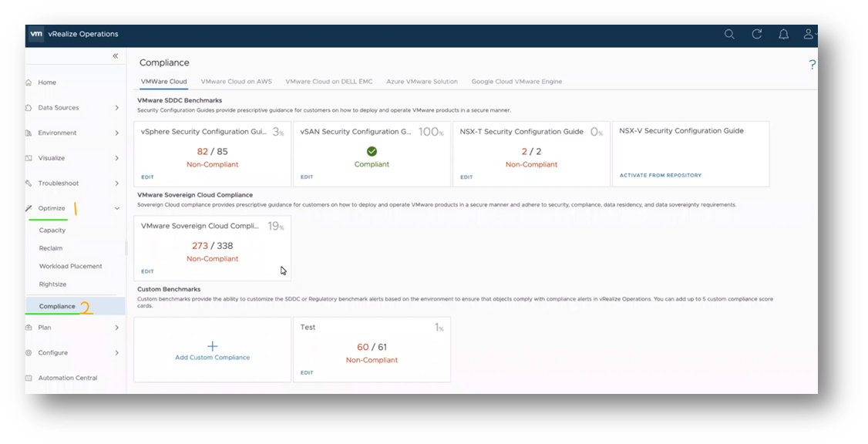
Task: Click EDIT on vSphere Security Configuration card
Action: (x=147, y=177)
